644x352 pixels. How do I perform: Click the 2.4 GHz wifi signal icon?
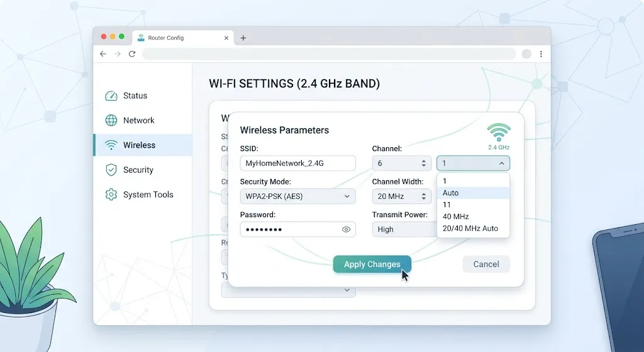[499, 132]
